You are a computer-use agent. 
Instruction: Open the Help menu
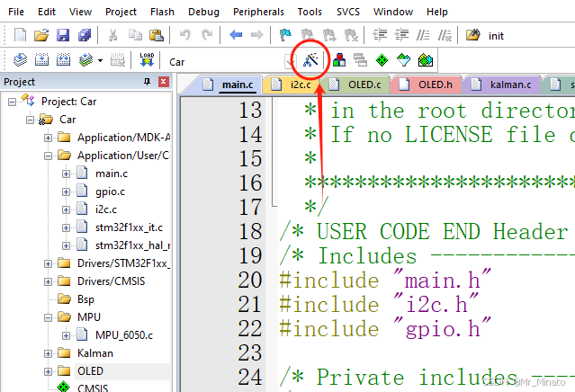pyautogui.click(x=436, y=12)
